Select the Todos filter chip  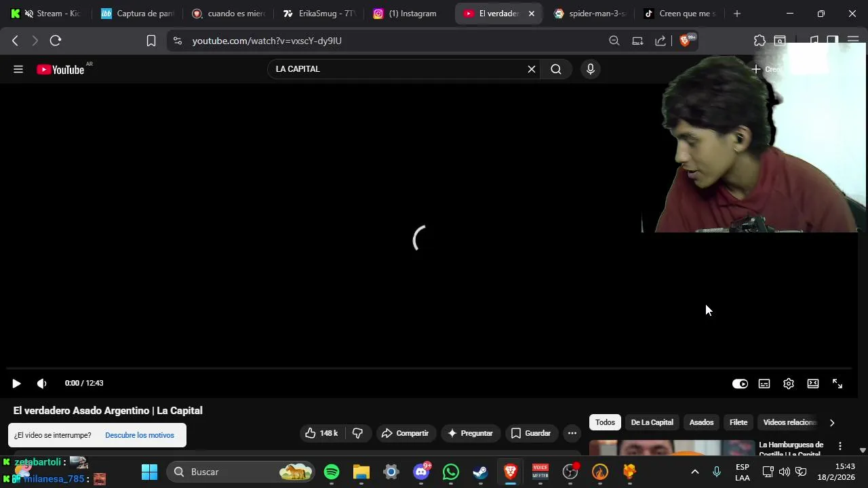pyautogui.click(x=605, y=422)
